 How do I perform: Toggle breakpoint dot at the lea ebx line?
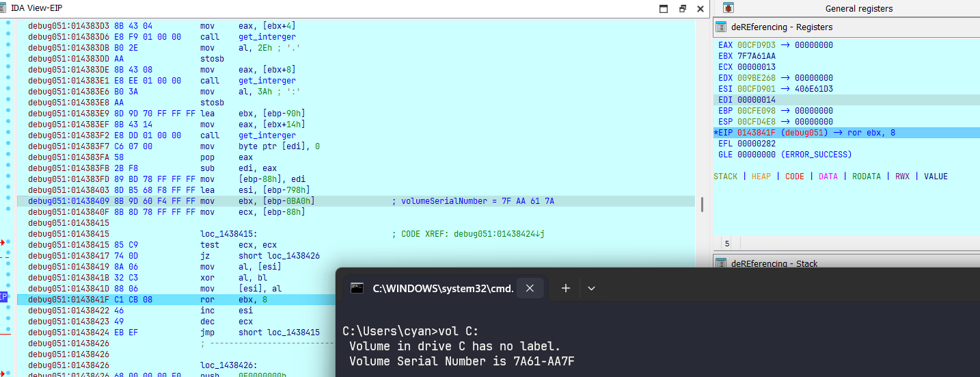8,114
